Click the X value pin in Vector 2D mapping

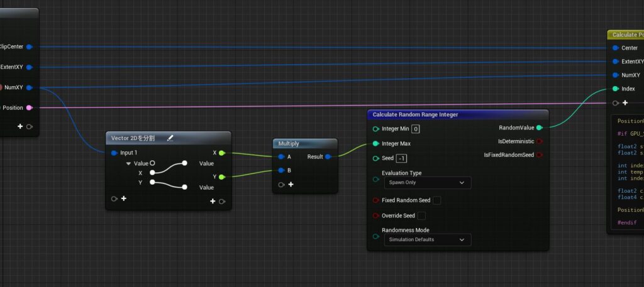coord(152,173)
